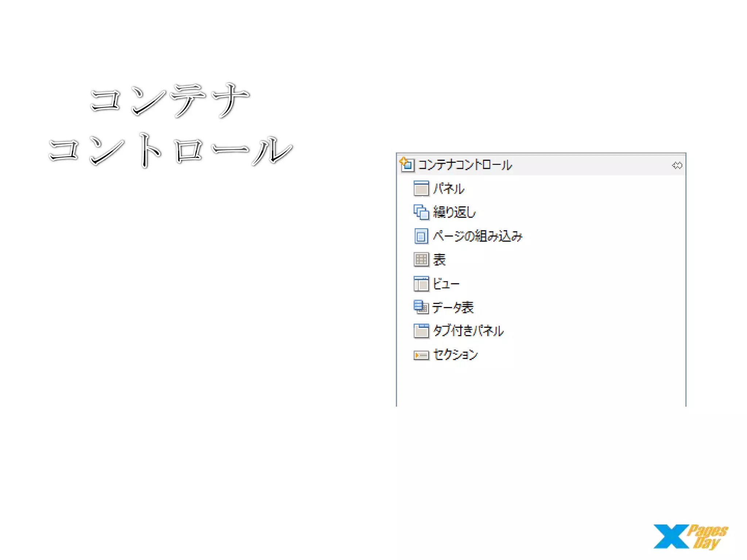Collapse the container controls palette via pin arrow
Image resolution: width=747 pixels, height=560 pixels.
coord(677,166)
